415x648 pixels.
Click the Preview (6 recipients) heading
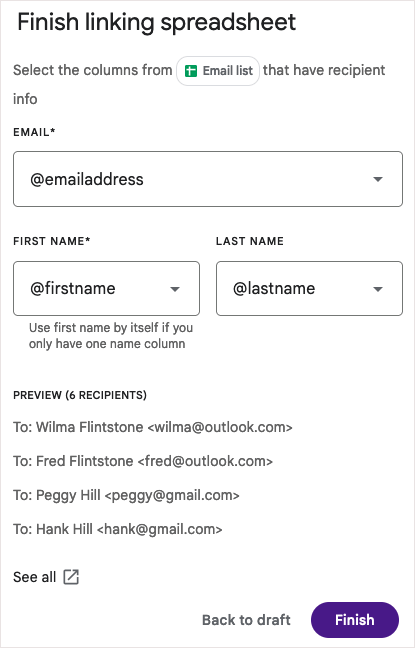80,395
